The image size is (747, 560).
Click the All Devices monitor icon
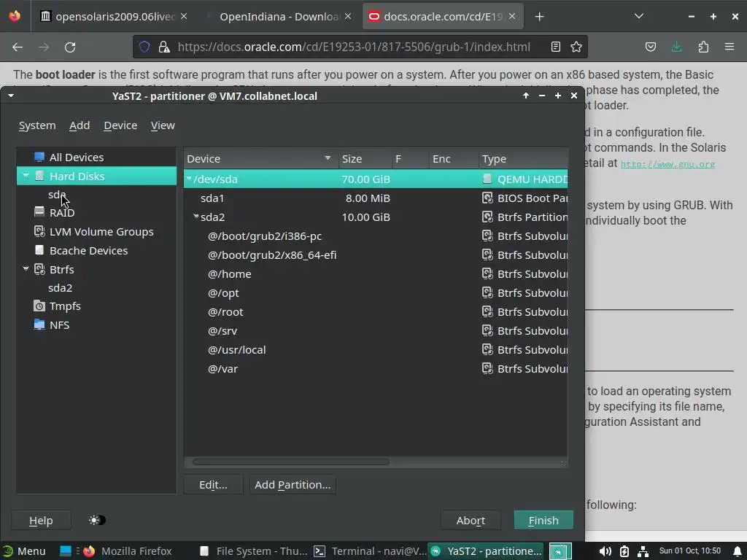point(39,157)
